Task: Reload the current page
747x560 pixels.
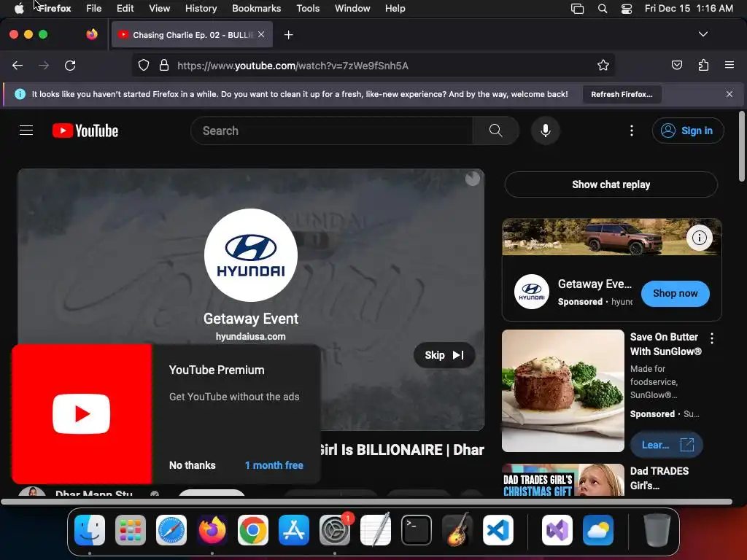Action: [x=70, y=66]
